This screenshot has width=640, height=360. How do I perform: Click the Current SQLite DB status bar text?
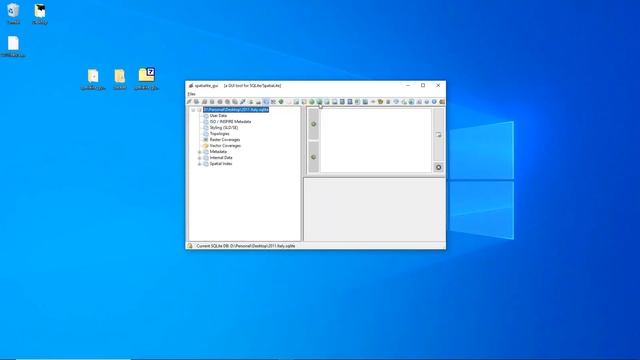[x=246, y=246]
